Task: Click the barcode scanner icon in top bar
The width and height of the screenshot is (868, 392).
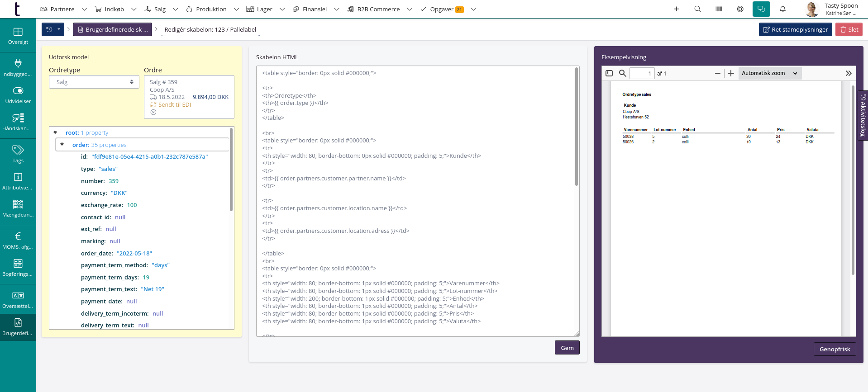Action: (x=719, y=9)
